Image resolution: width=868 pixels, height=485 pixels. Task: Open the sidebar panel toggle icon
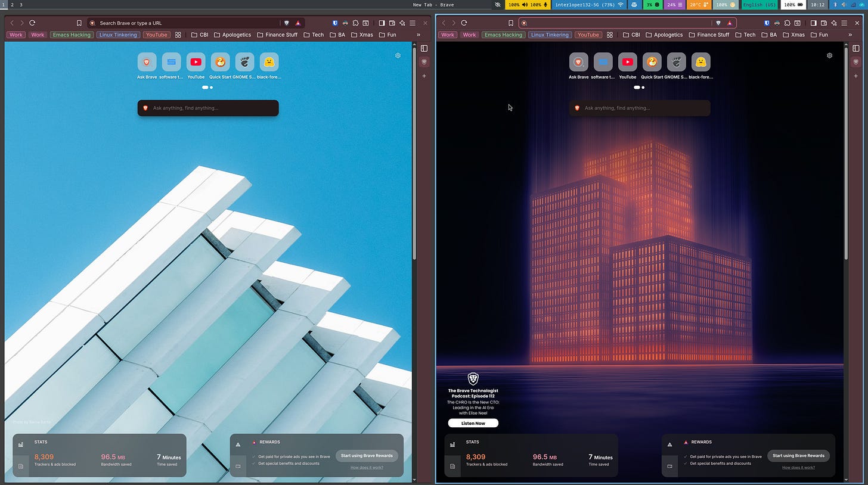coord(382,23)
